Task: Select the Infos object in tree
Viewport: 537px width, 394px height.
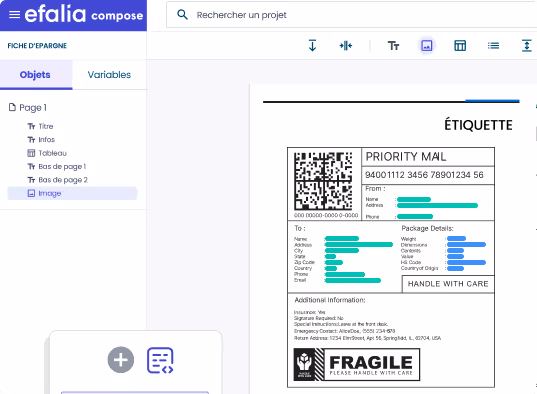Action: click(x=47, y=140)
